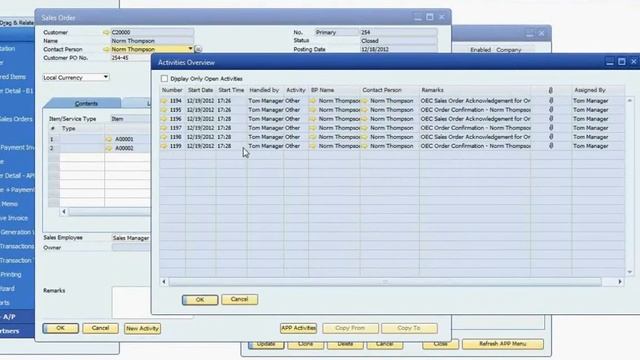Screen dimensions: 640x360
Task: Open link arrow for activity 1199
Action: (164, 146)
